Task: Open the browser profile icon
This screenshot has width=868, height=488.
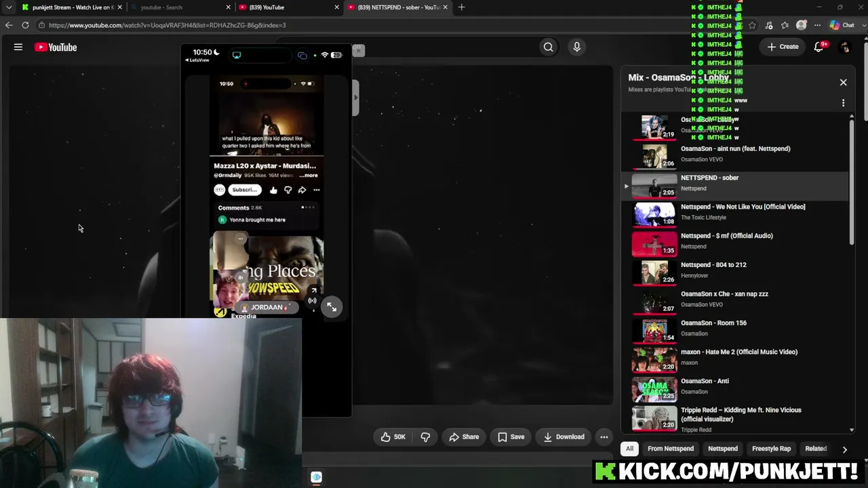Action: 802,25
